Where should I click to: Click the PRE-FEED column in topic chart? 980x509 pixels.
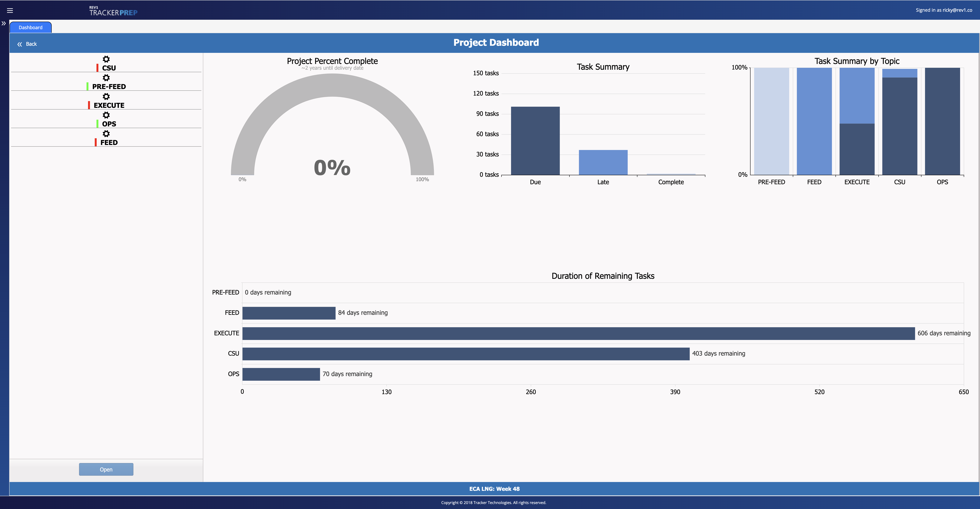pos(771,121)
